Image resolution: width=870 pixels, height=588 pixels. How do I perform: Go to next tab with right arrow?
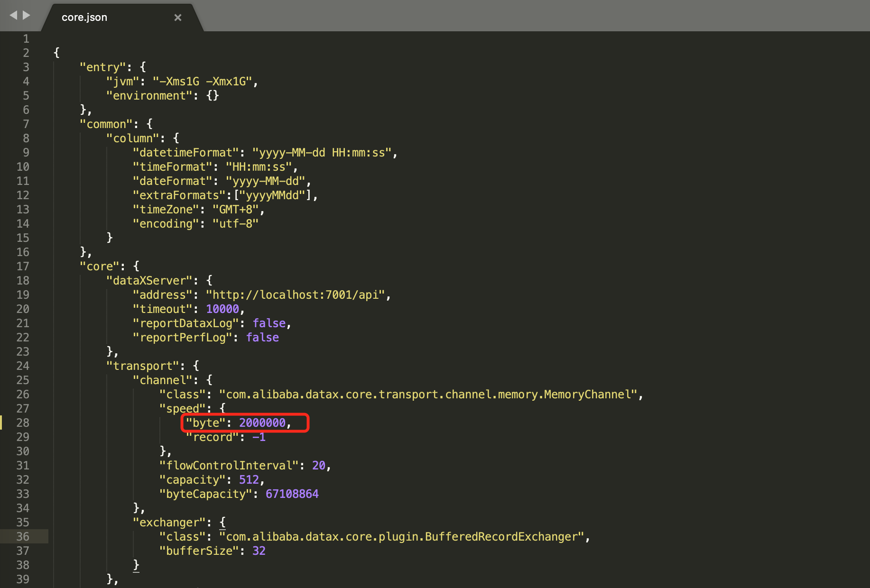tap(27, 15)
